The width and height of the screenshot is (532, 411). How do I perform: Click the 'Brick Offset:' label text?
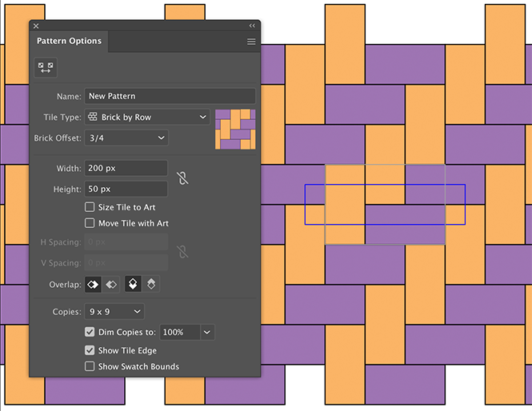click(58, 138)
